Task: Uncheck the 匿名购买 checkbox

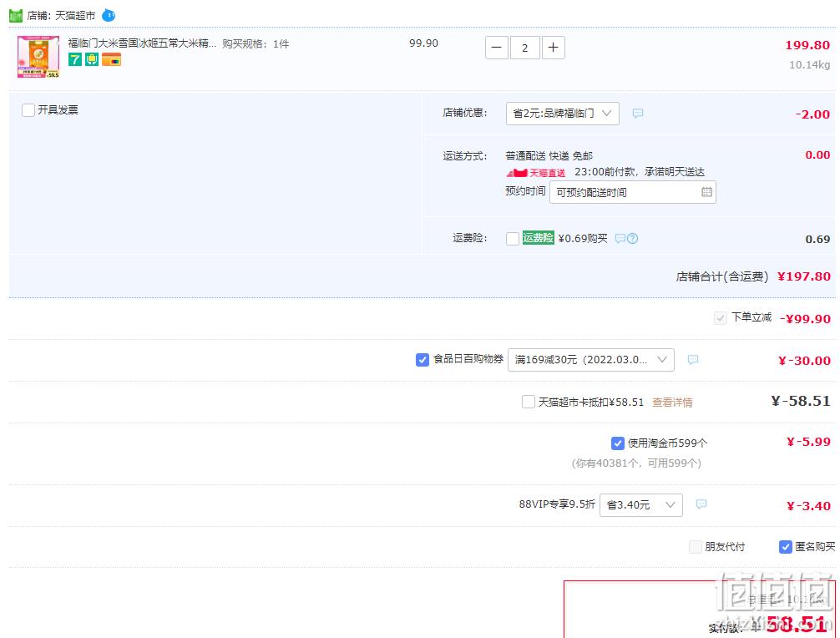Action: pos(786,547)
